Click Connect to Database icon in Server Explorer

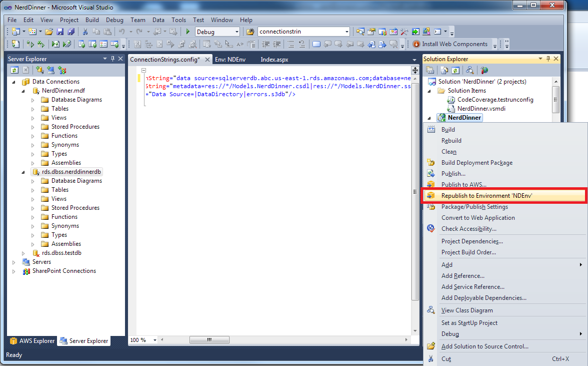click(39, 70)
